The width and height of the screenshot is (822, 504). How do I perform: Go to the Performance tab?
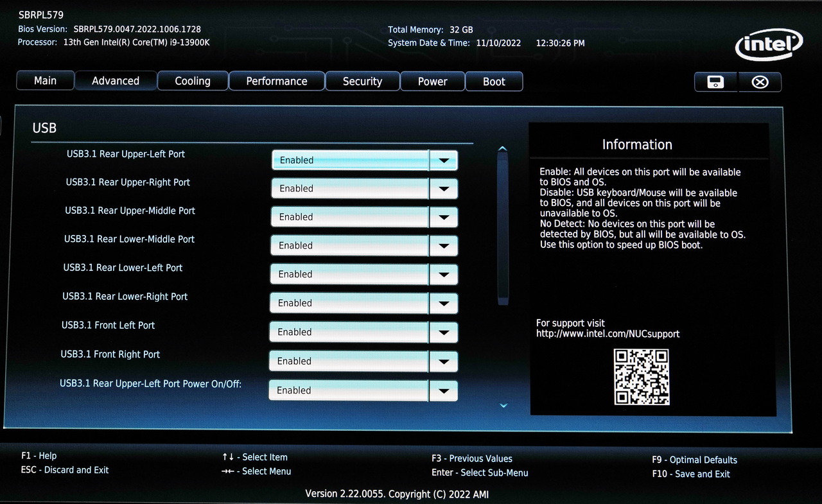click(277, 82)
